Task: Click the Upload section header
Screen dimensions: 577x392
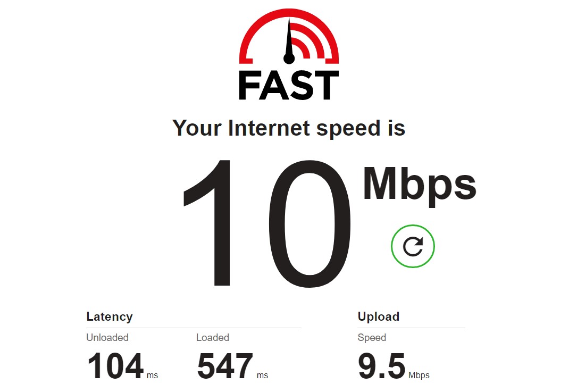Action: point(378,316)
